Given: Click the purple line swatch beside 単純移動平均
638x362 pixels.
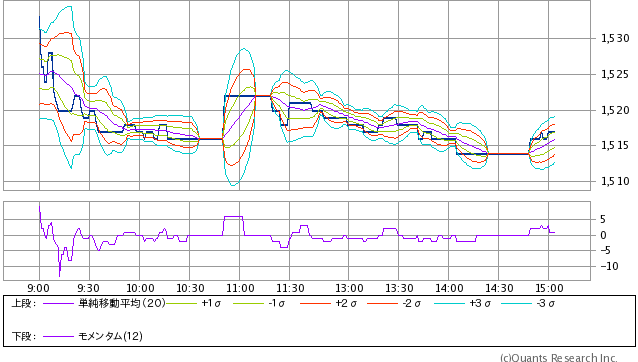Looking at the screenshot, I should click(x=58, y=304).
